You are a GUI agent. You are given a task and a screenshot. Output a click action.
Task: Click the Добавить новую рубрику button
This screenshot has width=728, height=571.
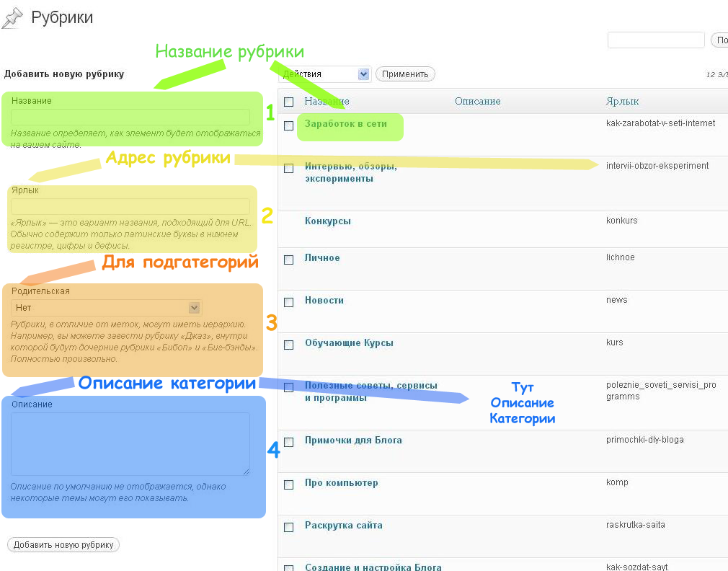(63, 545)
